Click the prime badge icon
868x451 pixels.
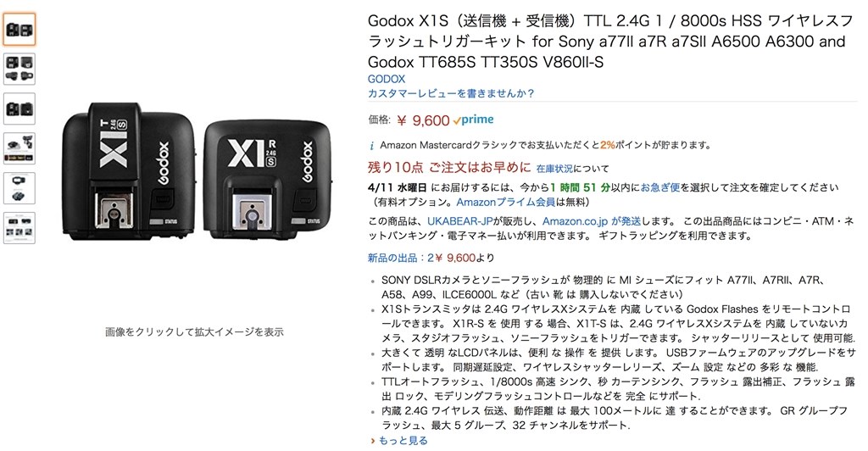[473, 120]
